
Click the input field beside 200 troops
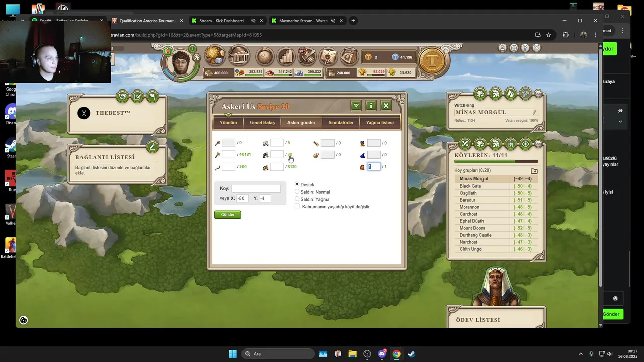coord(228,167)
